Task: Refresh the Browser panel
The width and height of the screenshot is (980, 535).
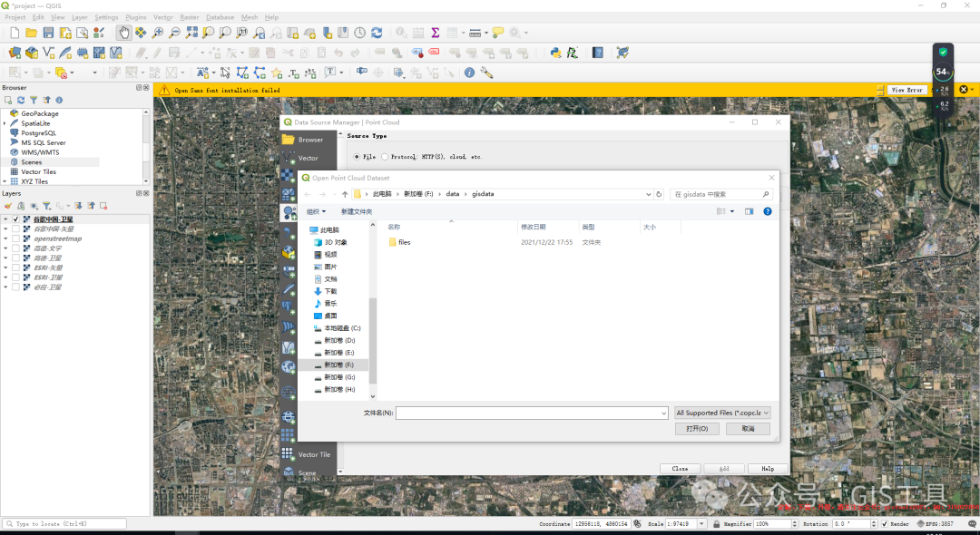Action: [21, 100]
